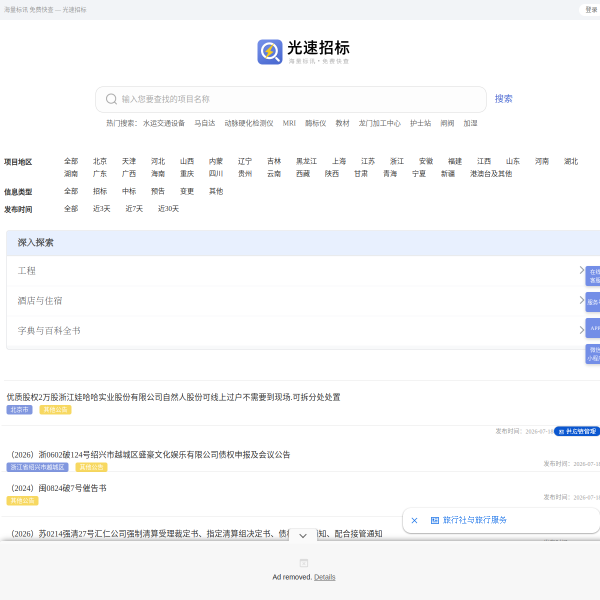
Task: Filter region by 浙江
Action: click(x=397, y=161)
